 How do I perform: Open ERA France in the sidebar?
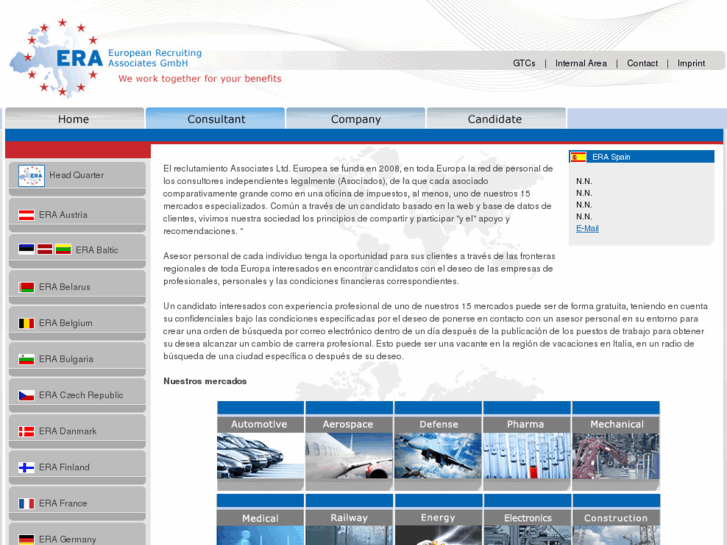pyautogui.click(x=77, y=503)
